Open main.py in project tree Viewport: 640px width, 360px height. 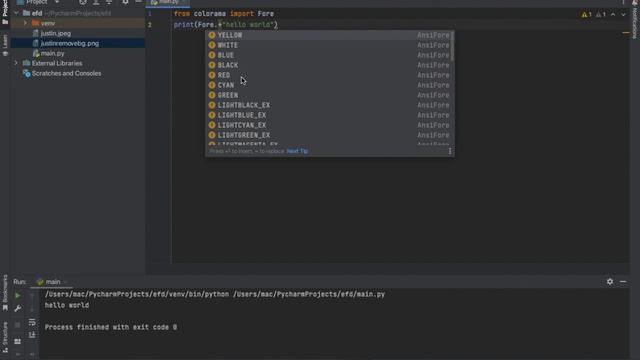pyautogui.click(x=52, y=53)
